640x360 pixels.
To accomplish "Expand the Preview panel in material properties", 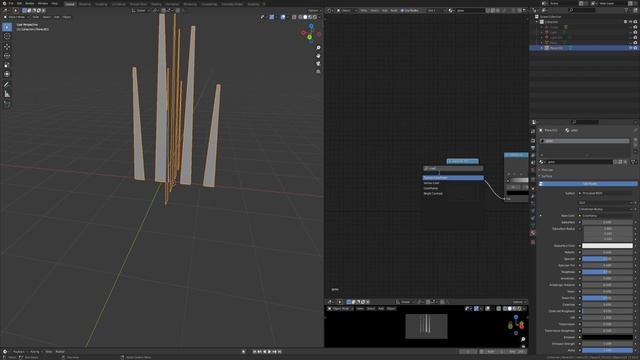I will pyautogui.click(x=547, y=170).
